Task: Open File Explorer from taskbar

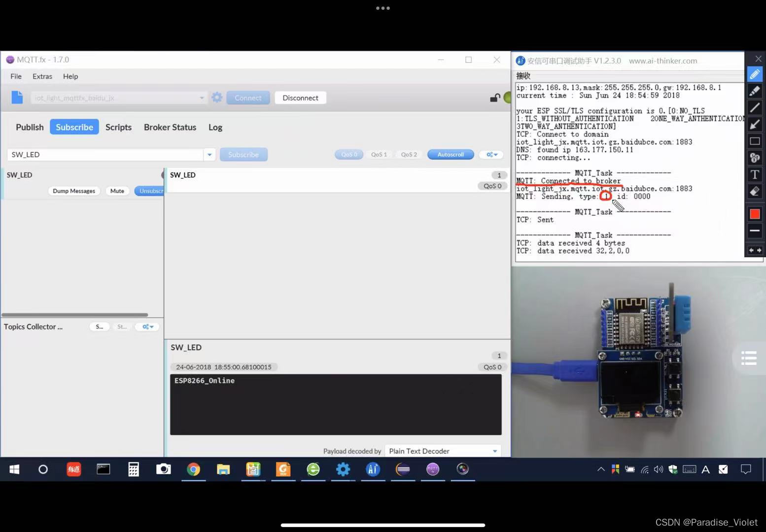Action: coord(223,469)
